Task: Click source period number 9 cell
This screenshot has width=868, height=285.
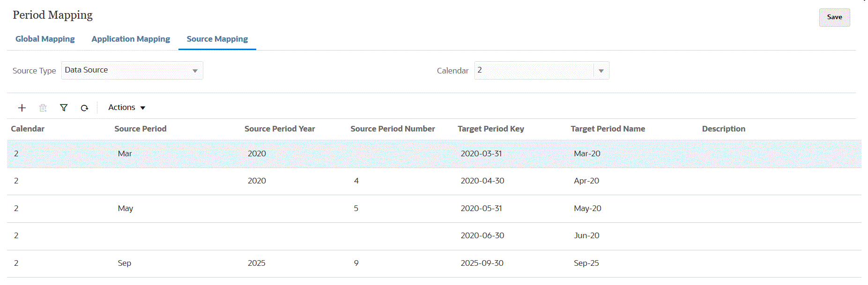Action: tap(356, 263)
